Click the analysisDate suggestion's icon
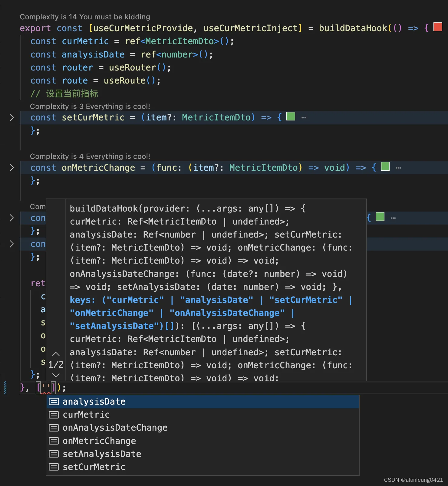This screenshot has height=486, width=448. tap(54, 402)
